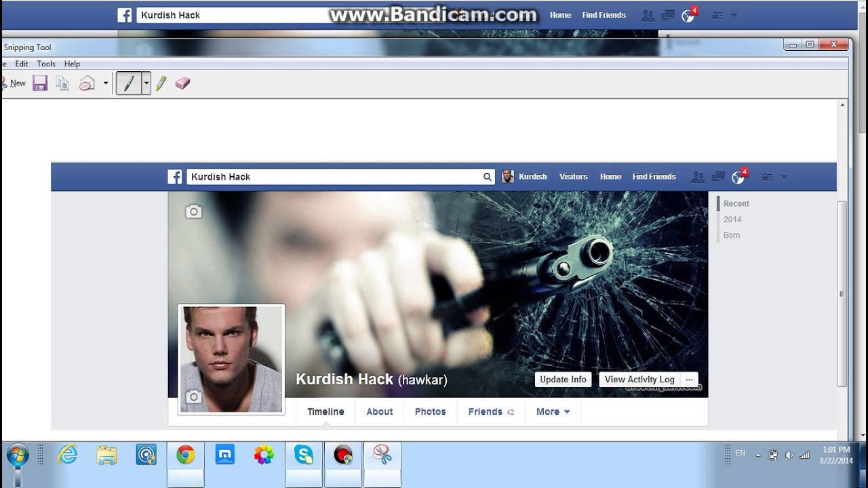
Task: Open the Edit menu in Snipping Tool
Action: tap(22, 64)
